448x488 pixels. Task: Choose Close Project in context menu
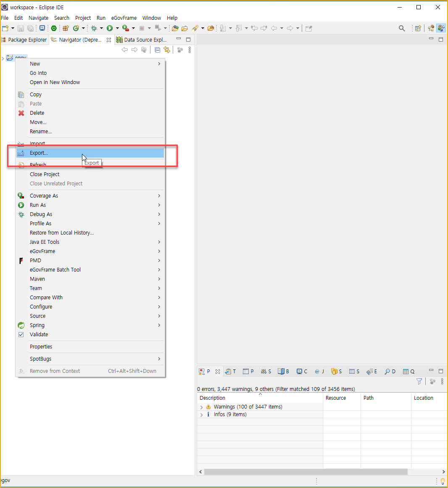(91, 174)
